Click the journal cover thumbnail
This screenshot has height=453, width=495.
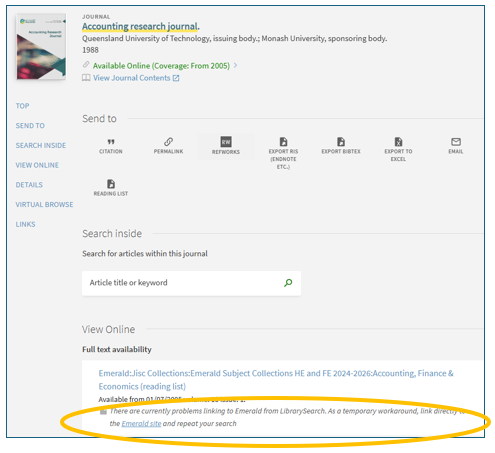(41, 47)
